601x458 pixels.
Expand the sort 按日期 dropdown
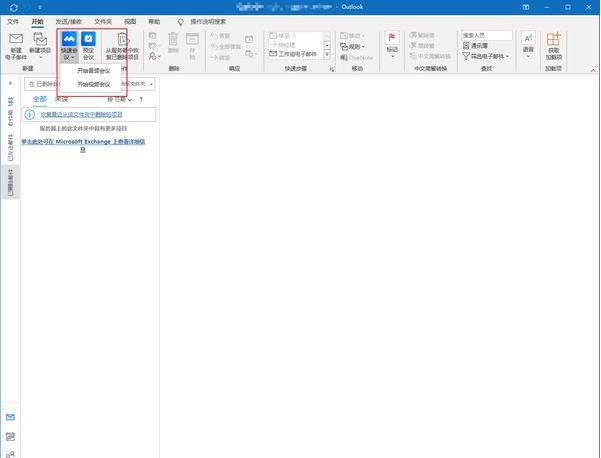coord(121,100)
